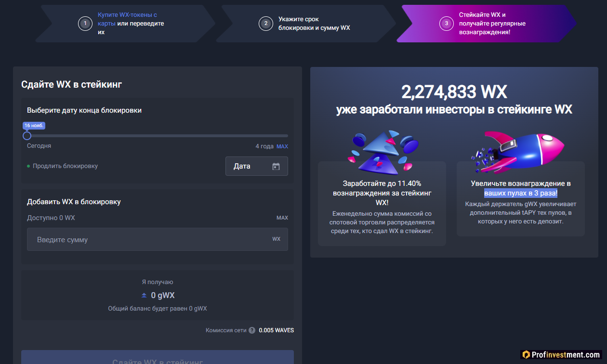607x364 pixels.
Task: Click step 1 circle number icon
Action: (x=85, y=24)
